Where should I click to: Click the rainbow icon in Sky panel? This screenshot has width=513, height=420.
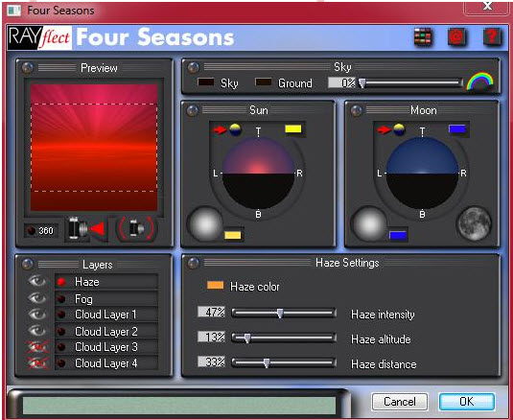[480, 82]
